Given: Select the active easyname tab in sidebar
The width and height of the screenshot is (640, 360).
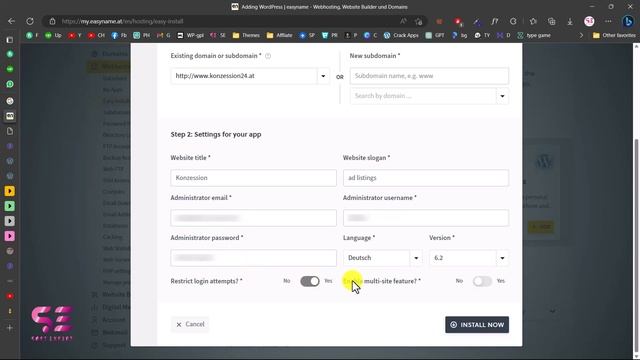Looking at the screenshot, I should (10, 116).
